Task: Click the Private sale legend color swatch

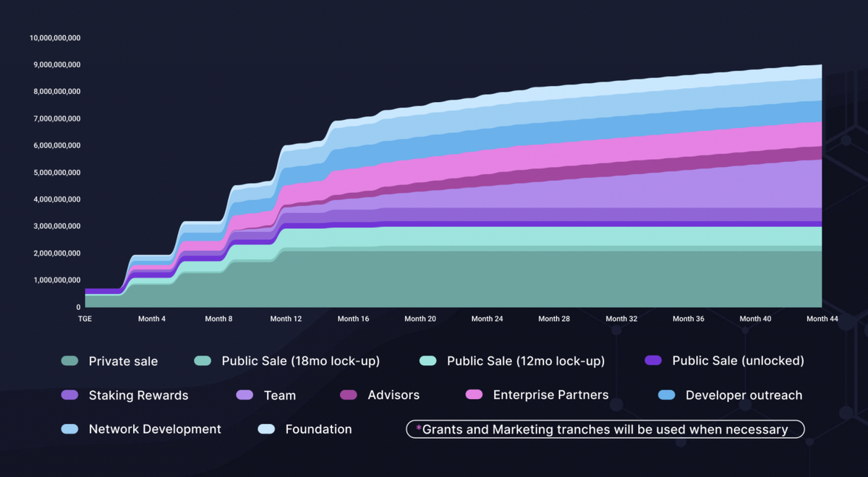Action: pos(69,361)
